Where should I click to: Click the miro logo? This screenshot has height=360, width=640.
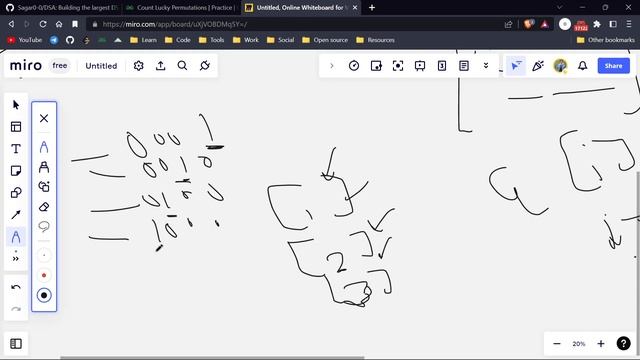click(x=26, y=66)
